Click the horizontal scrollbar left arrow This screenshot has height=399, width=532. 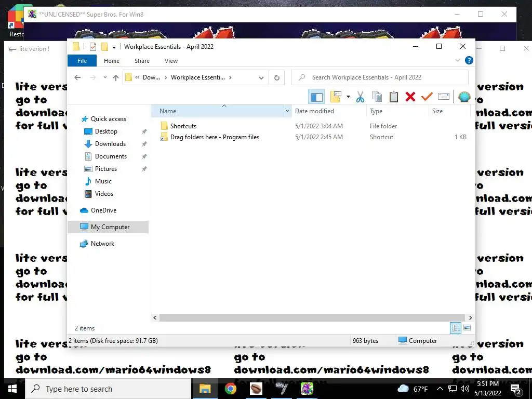(x=155, y=317)
